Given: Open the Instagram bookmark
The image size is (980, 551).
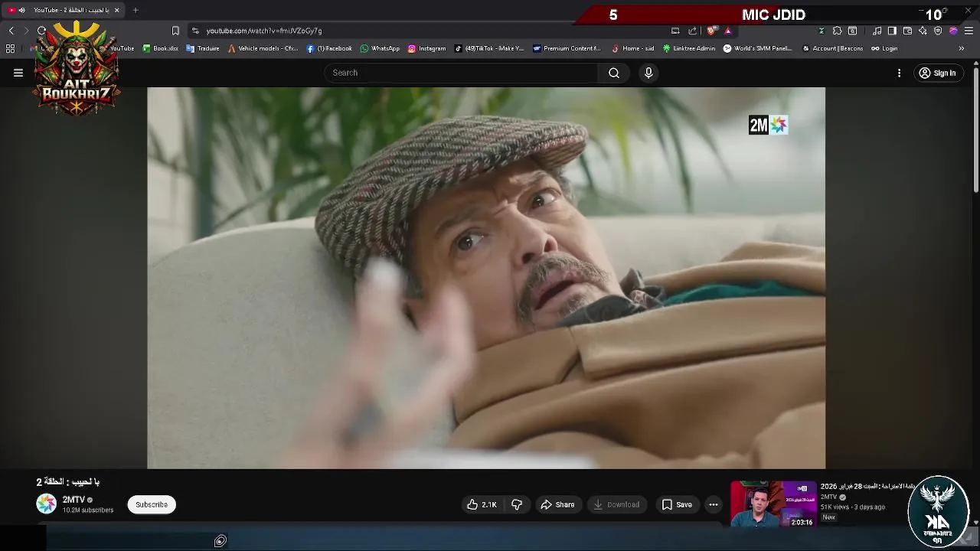Looking at the screenshot, I should 427,48.
